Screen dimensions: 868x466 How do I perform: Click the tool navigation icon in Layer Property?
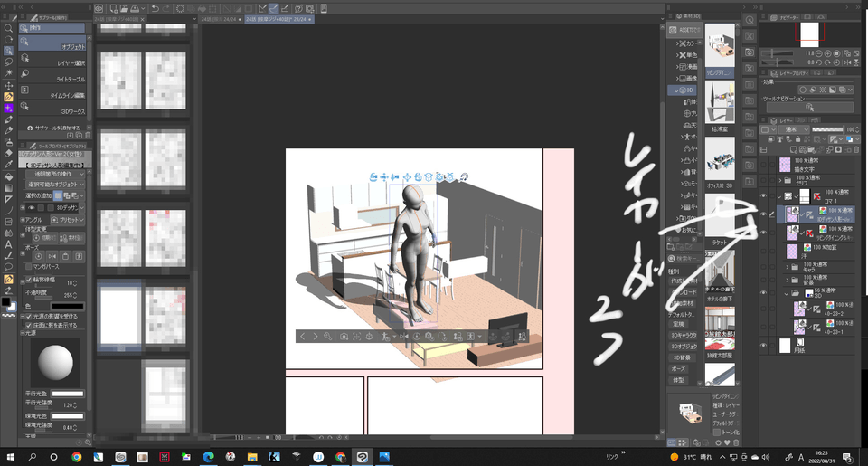click(x=809, y=107)
